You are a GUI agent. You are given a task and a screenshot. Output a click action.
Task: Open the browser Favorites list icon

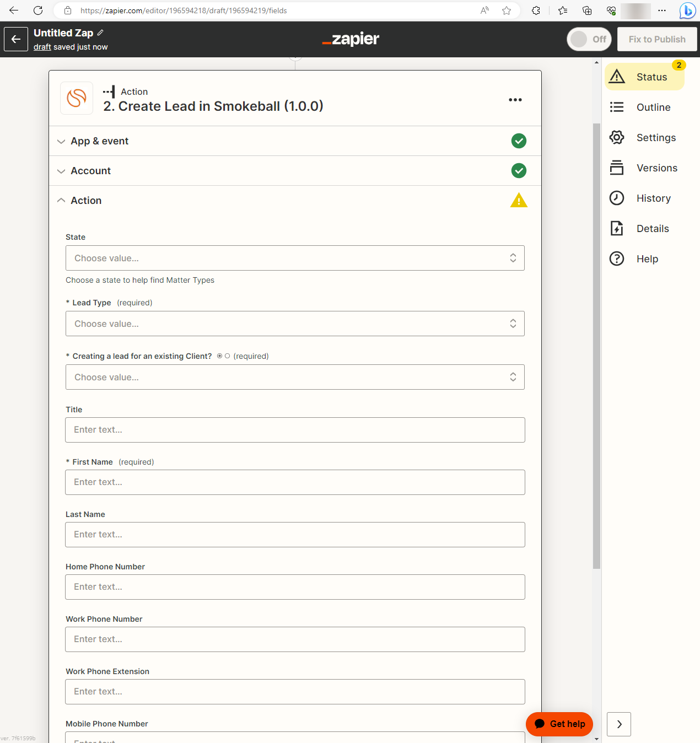(563, 10)
